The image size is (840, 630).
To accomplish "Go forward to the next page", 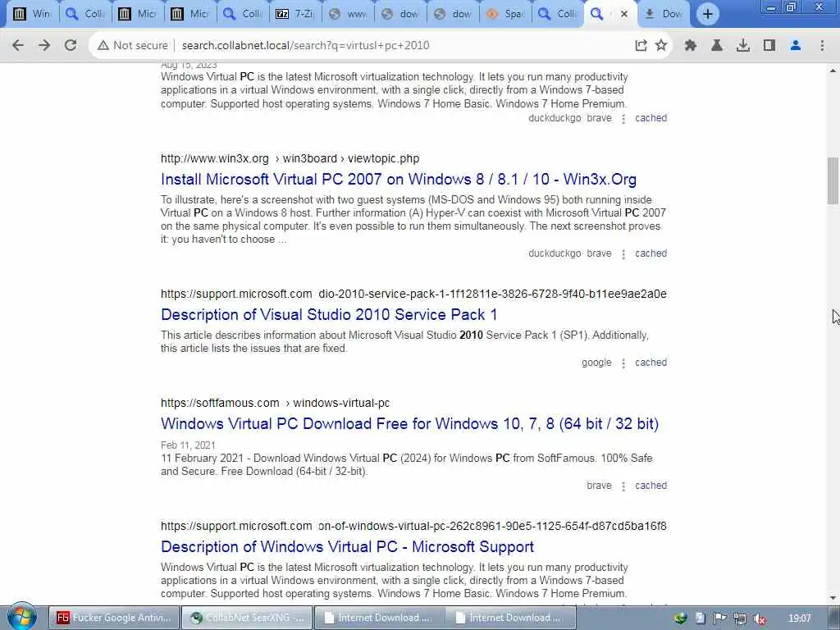I will tap(44, 46).
